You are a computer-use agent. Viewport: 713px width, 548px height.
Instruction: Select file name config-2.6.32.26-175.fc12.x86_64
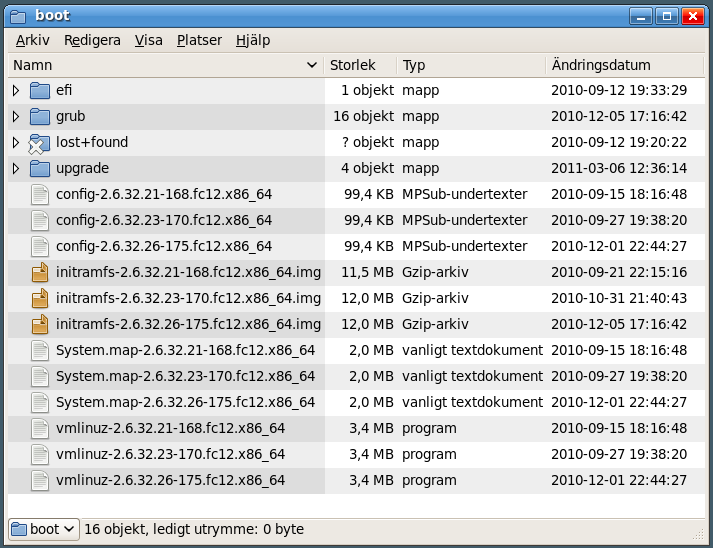point(164,246)
